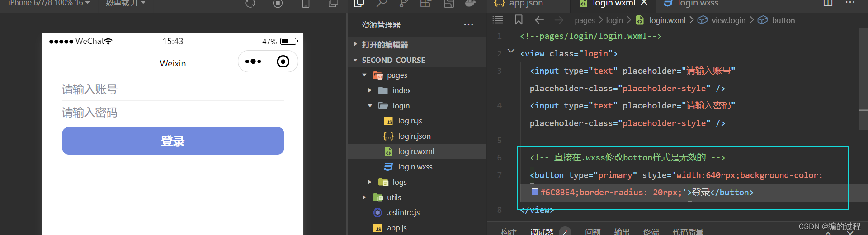Click the simulator capsule menu dots icon
This screenshot has height=235, width=868.
tap(253, 61)
